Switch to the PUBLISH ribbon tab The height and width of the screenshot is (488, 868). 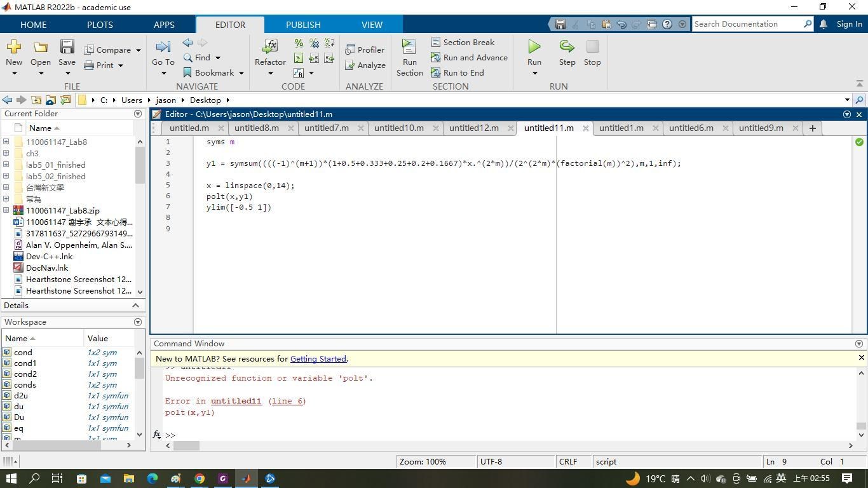[303, 24]
